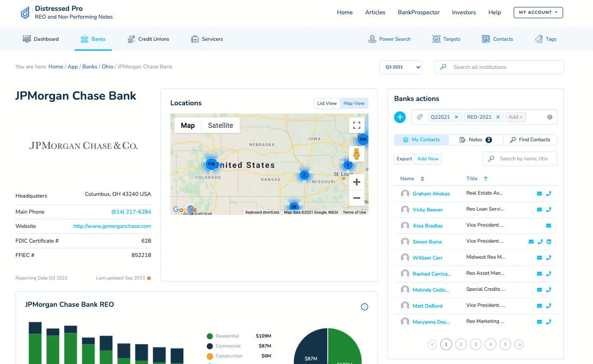
Task: Switch to Find Contacts tab
Action: pyautogui.click(x=530, y=140)
